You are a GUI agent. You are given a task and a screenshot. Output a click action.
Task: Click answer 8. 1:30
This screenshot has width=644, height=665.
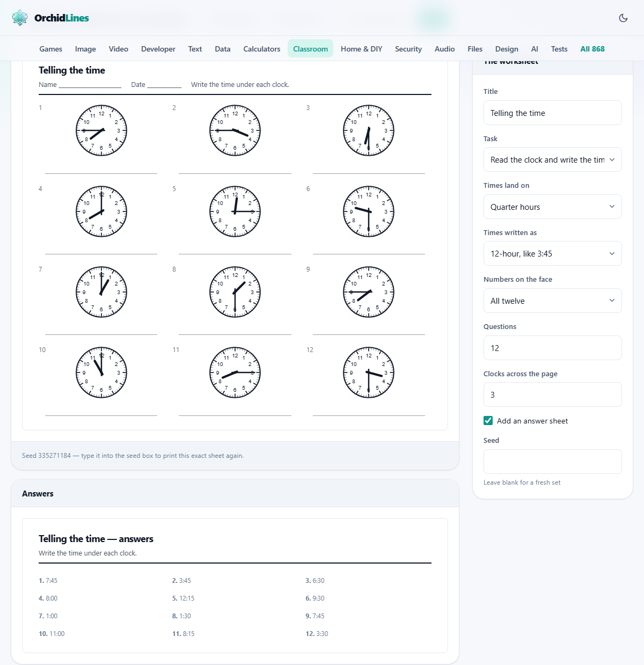pyautogui.click(x=181, y=616)
